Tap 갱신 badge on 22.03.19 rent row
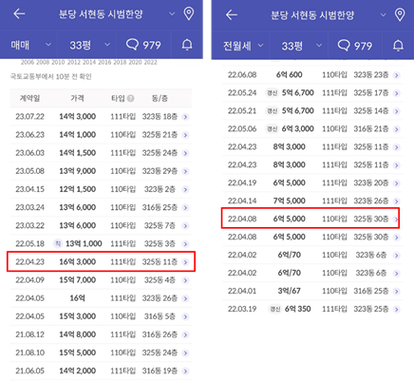This screenshot has width=414, height=383. point(275,309)
